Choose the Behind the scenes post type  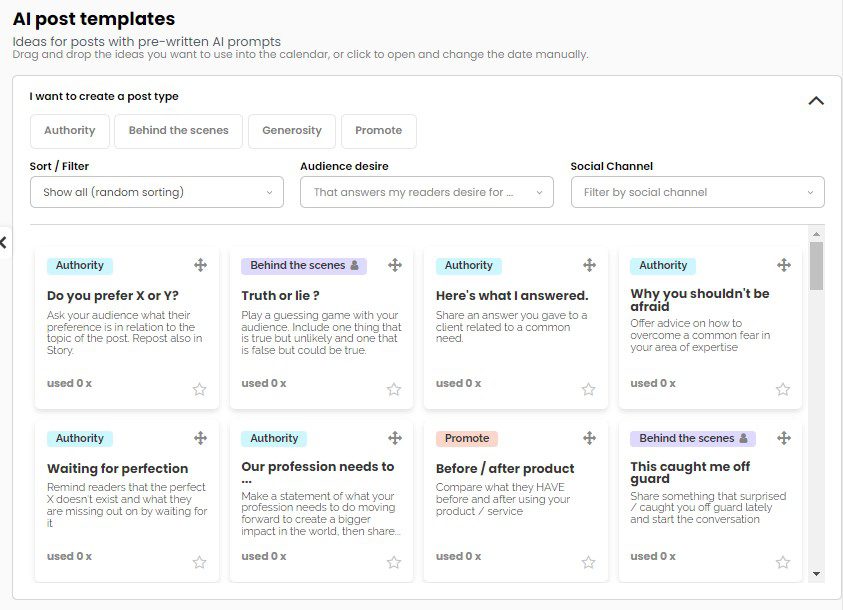tap(178, 131)
